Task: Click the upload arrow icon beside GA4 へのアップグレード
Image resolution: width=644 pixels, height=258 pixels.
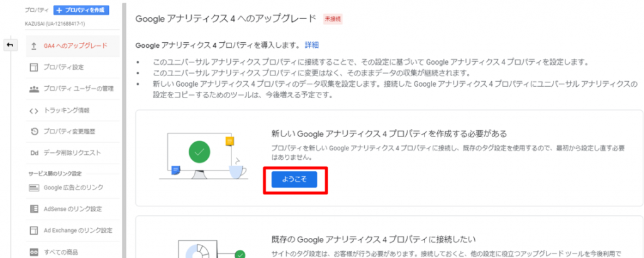Action: tap(34, 46)
